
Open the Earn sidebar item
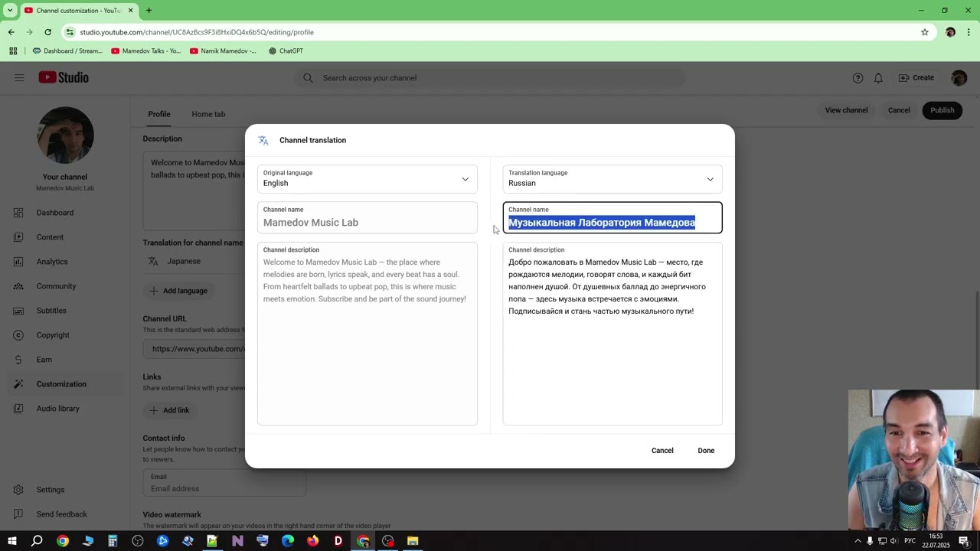[44, 360]
